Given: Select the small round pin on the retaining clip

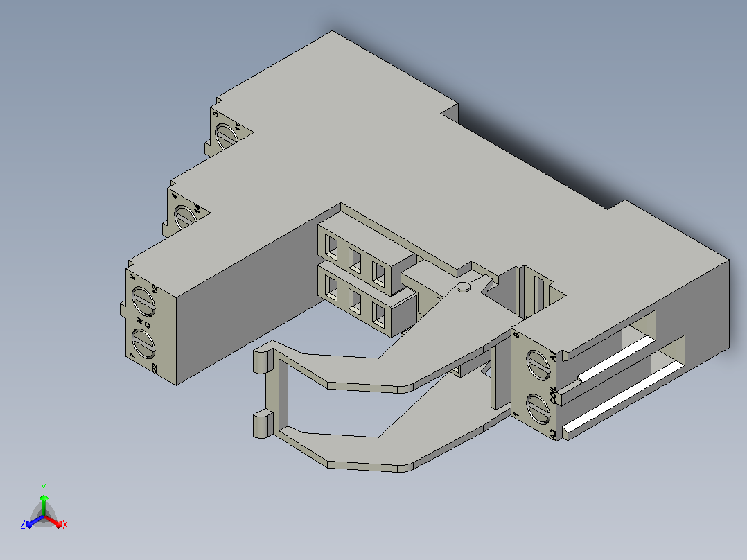Looking at the screenshot, I should [464, 286].
